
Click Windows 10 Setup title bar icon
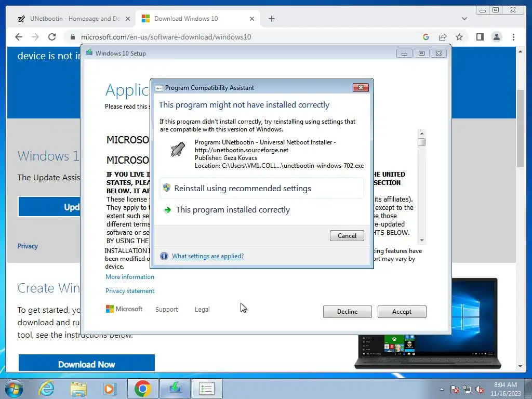(x=89, y=52)
